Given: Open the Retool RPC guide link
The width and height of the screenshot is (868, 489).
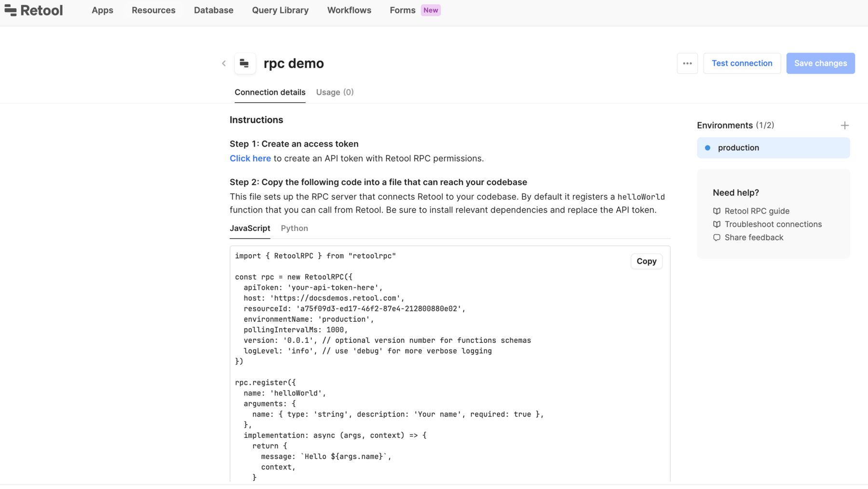Looking at the screenshot, I should point(757,211).
